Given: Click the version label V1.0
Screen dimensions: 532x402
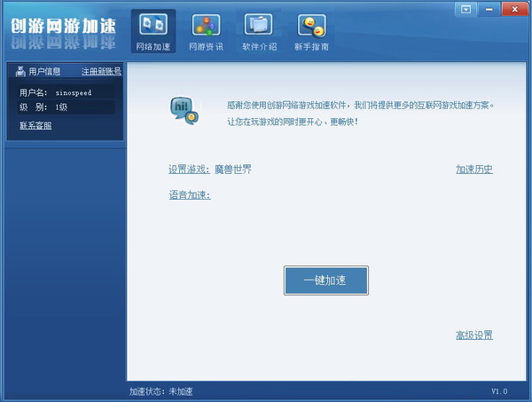Looking at the screenshot, I should point(499,391).
